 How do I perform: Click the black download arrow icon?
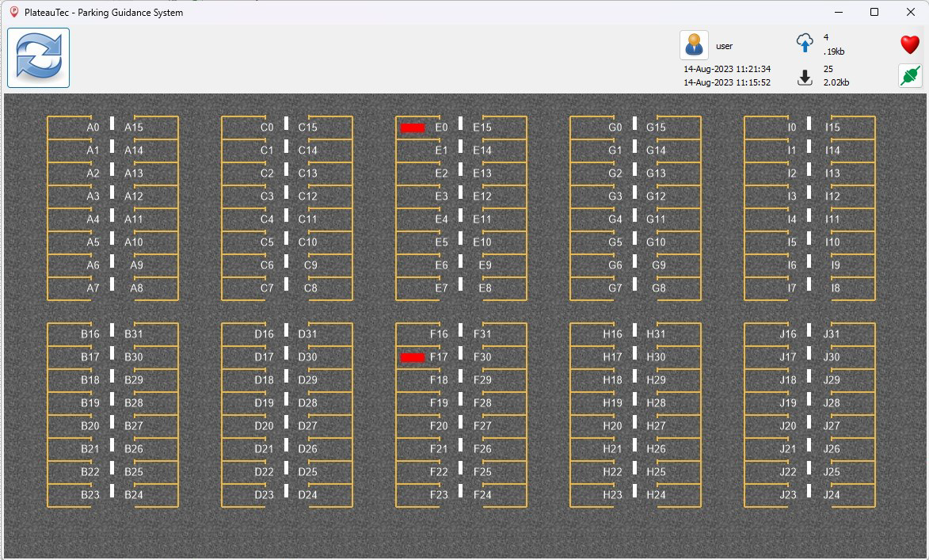805,77
